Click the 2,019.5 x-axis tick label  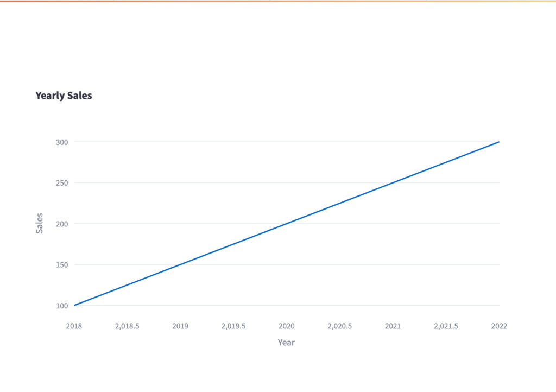click(233, 326)
